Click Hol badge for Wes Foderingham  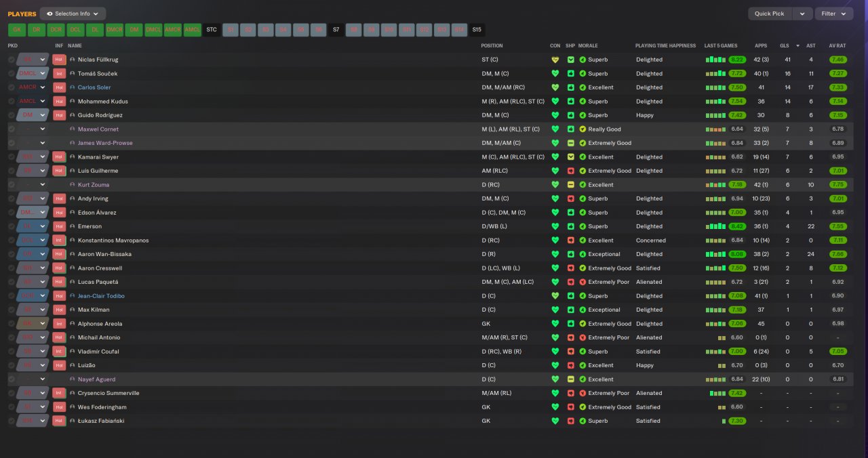[59, 407]
